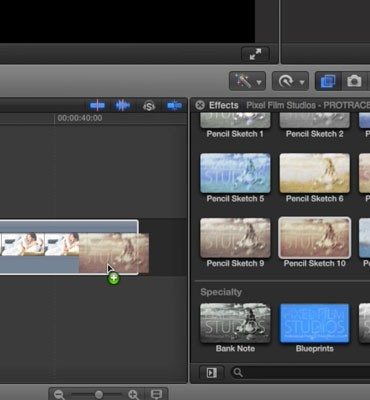Click the Pencil Sketch 5 label
Screen dimensions: 370x400
[235, 199]
